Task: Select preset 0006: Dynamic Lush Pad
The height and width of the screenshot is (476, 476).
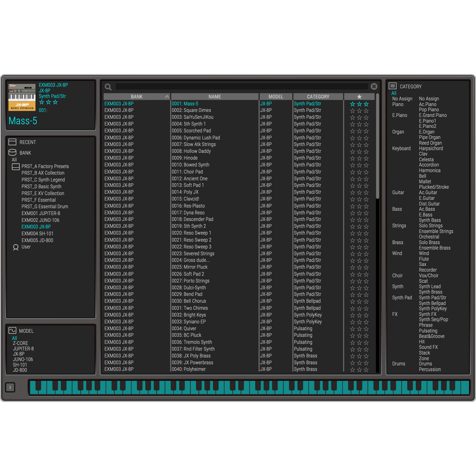Action: pyautogui.click(x=196, y=138)
